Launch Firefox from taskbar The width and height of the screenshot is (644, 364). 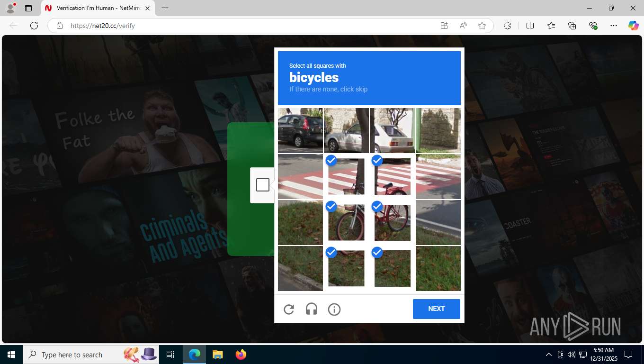(241, 355)
